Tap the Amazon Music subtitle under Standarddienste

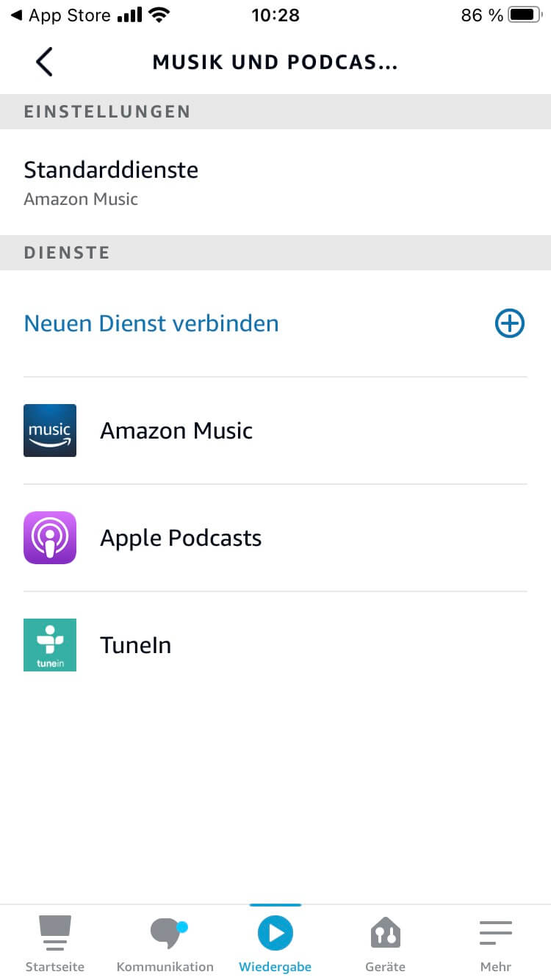coord(81,199)
